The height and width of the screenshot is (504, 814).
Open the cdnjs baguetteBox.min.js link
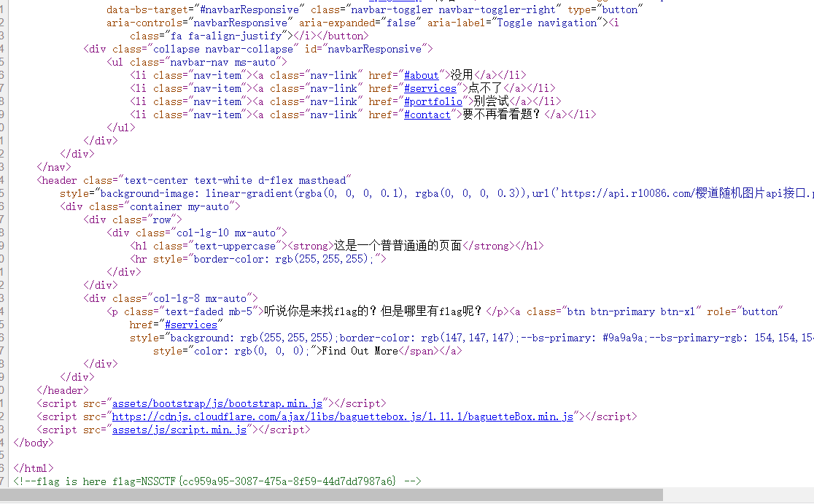click(x=342, y=416)
